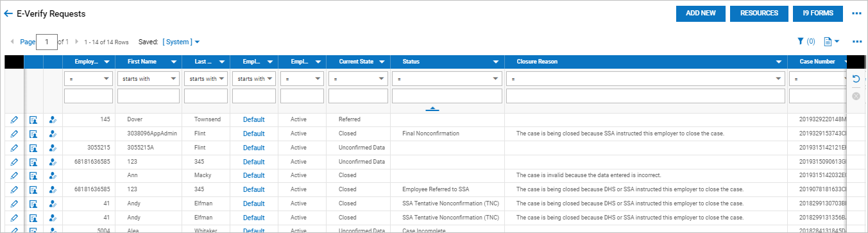Go back using the E-Verify Requests arrow
The width and height of the screenshot is (868, 233).
coord(8,13)
